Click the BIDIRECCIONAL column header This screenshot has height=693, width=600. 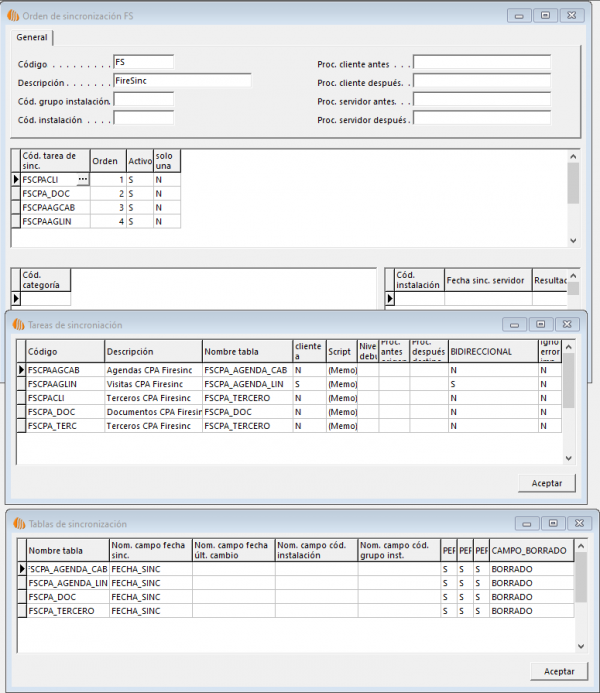tap(492, 351)
